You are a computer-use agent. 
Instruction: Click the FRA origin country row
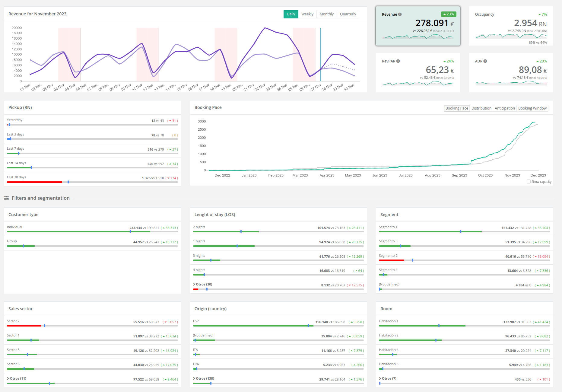click(278, 366)
